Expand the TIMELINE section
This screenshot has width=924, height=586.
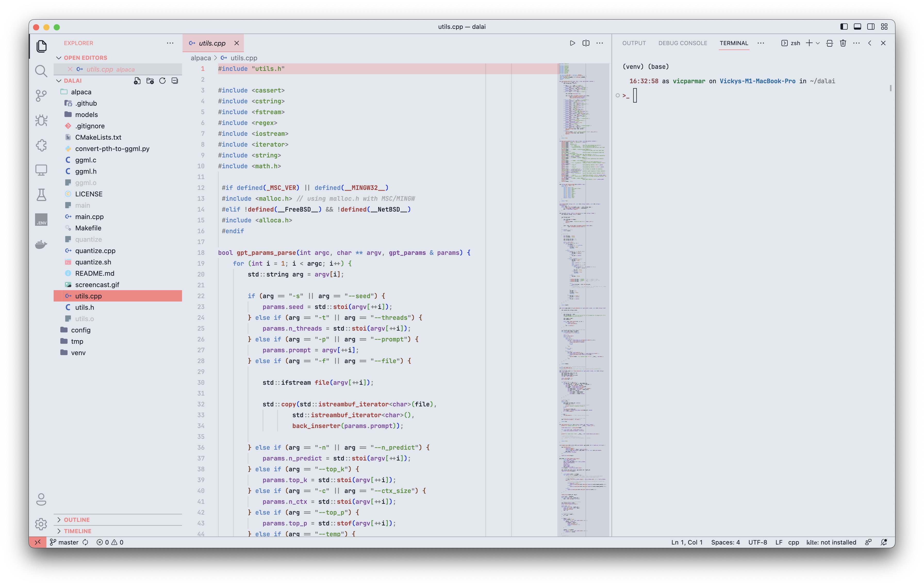pyautogui.click(x=78, y=531)
